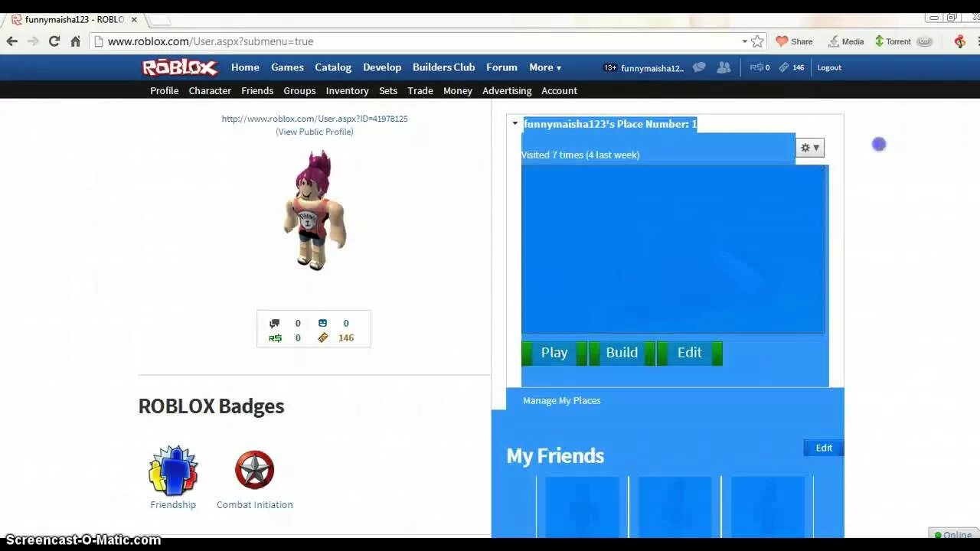Click the 13+ username funnymaisha12.. link
The image size is (980, 551).
[x=643, y=68]
